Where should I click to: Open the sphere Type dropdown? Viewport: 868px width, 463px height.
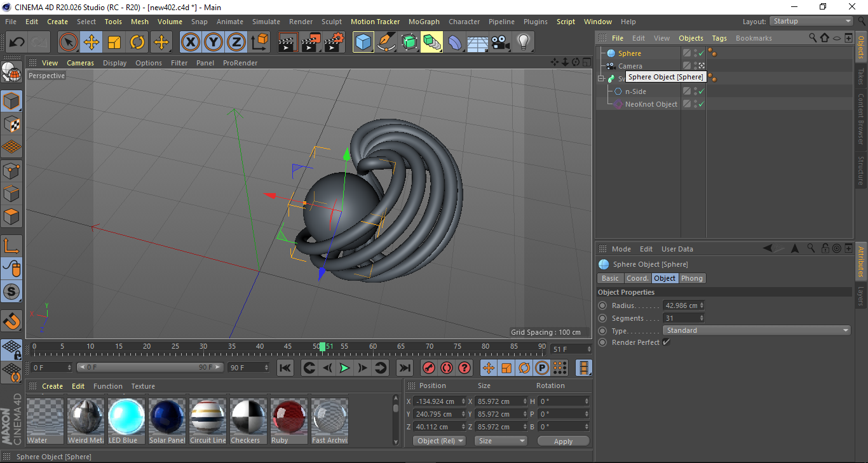(x=756, y=330)
